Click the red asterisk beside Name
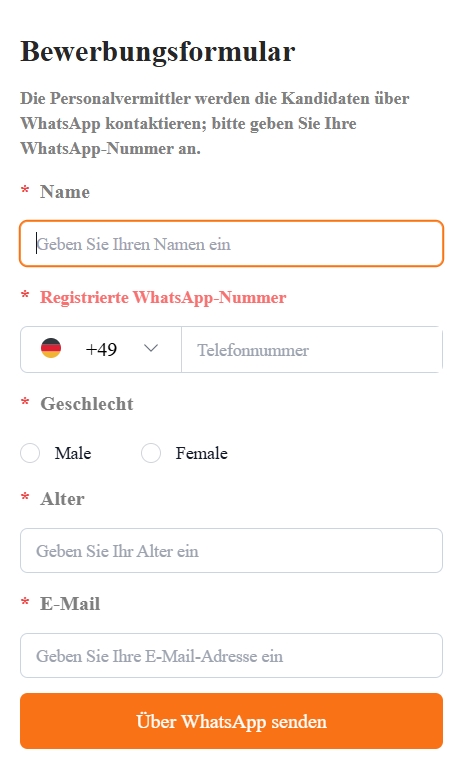The height and width of the screenshot is (770, 467). coord(25,190)
